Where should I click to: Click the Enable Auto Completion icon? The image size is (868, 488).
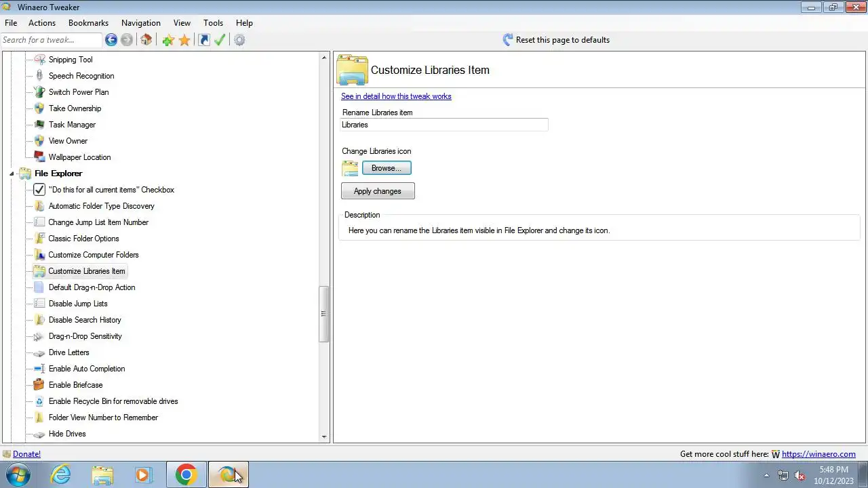[x=39, y=369]
